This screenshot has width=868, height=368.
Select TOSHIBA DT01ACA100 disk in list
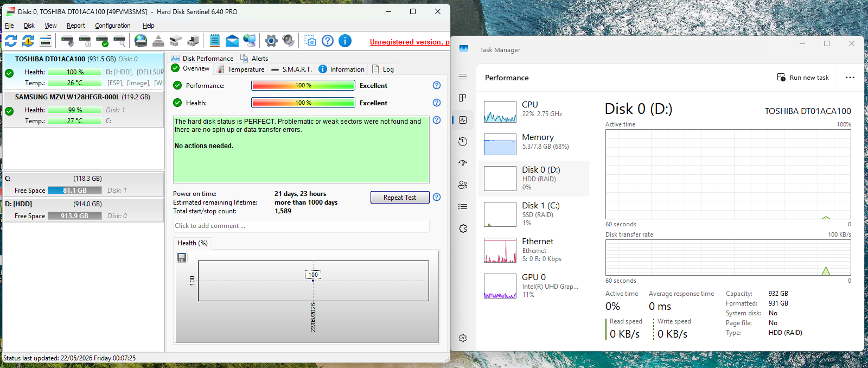coord(84,71)
